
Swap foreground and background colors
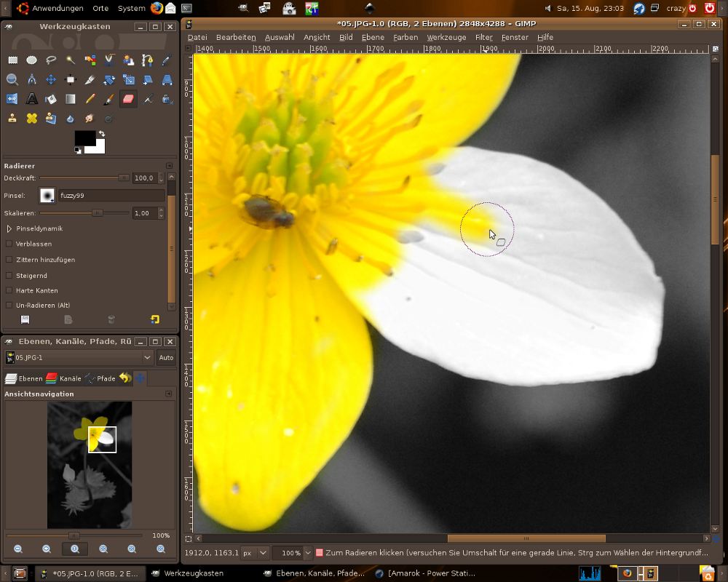pos(102,134)
